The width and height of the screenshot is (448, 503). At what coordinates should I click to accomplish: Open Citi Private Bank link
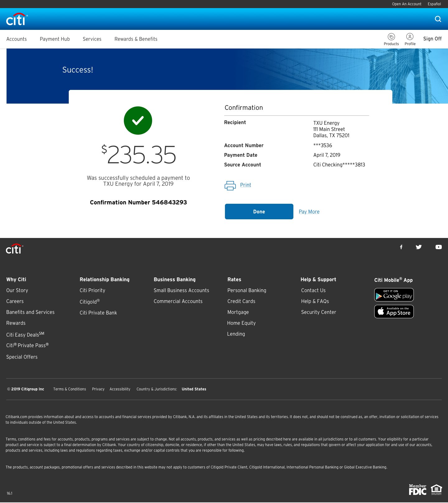[x=98, y=313]
